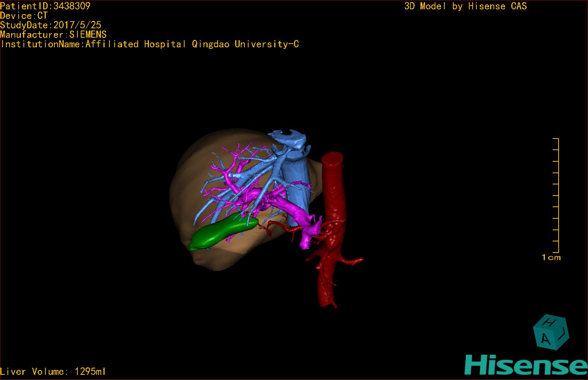Click the Manufacturer:SIEMENS text
The height and width of the screenshot is (380, 588).
click(53, 35)
